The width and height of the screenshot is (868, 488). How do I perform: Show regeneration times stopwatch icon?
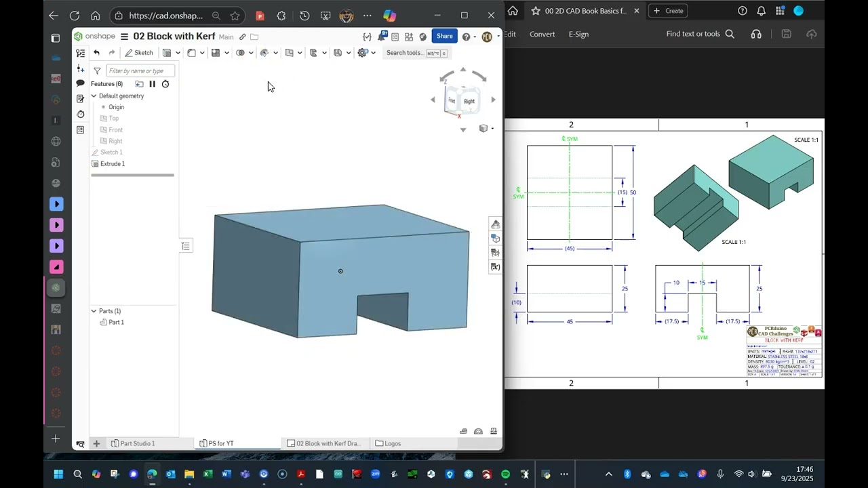pos(165,84)
